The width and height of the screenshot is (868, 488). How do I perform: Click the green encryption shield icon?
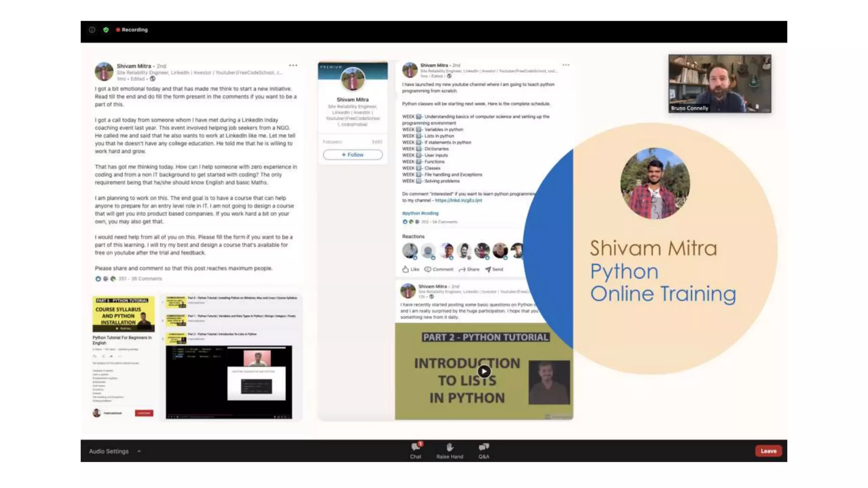[106, 30]
